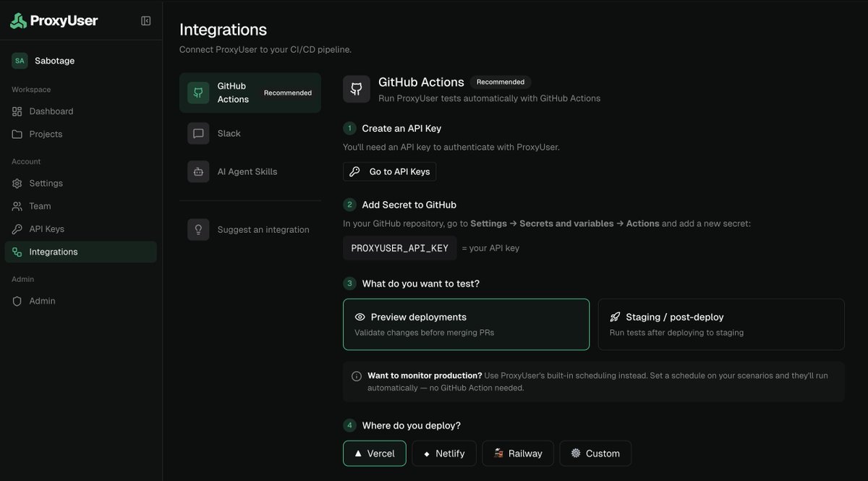Viewport: 868px width, 481px height.
Task: Open the Team page
Action: tap(81, 206)
